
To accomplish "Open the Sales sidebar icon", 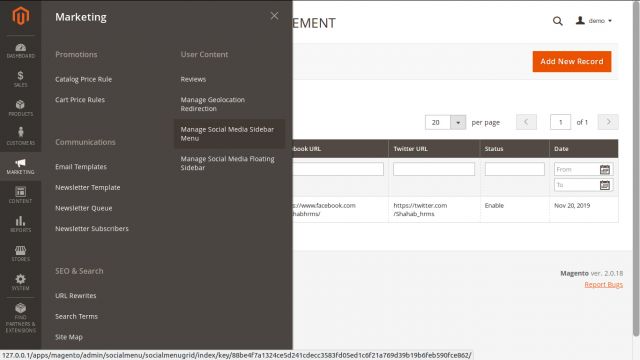I will pos(20,79).
